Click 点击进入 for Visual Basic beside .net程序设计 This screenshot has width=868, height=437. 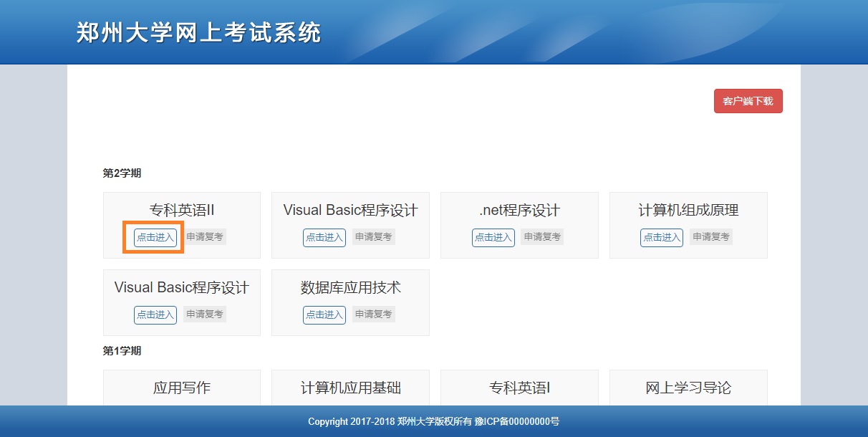[324, 237]
